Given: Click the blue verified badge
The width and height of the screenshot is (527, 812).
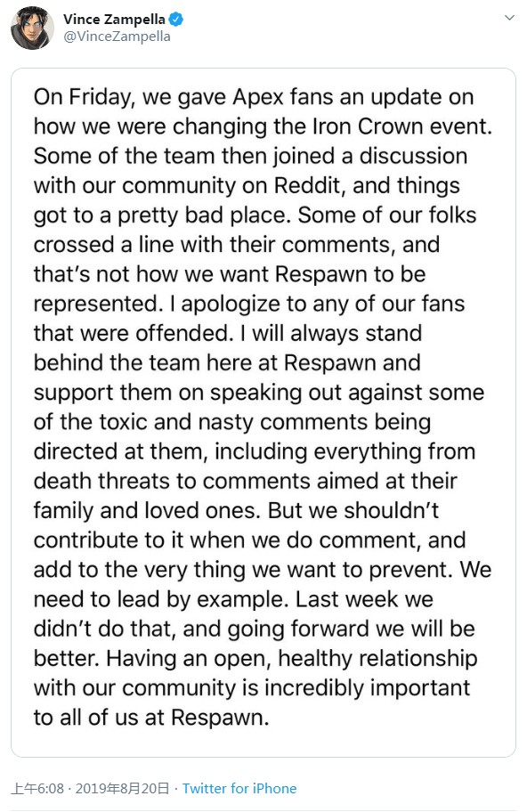Looking at the screenshot, I should pyautogui.click(x=176, y=20).
